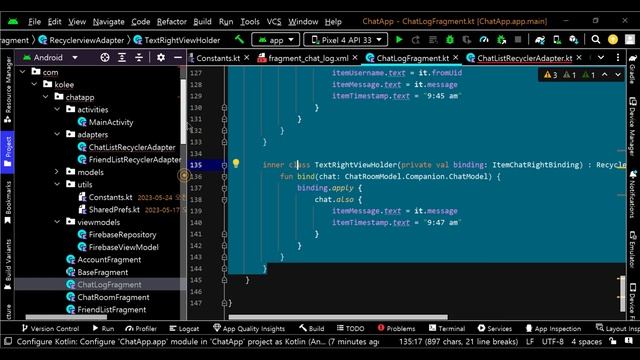The width and height of the screenshot is (640, 360).
Task: Click Attach Debugger to Android Process icon
Action: pos(501,40)
